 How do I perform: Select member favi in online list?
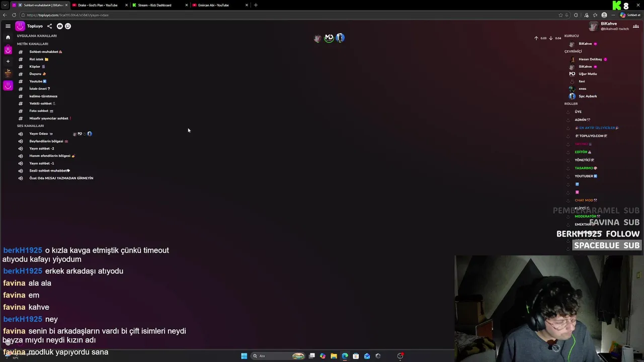582,81
